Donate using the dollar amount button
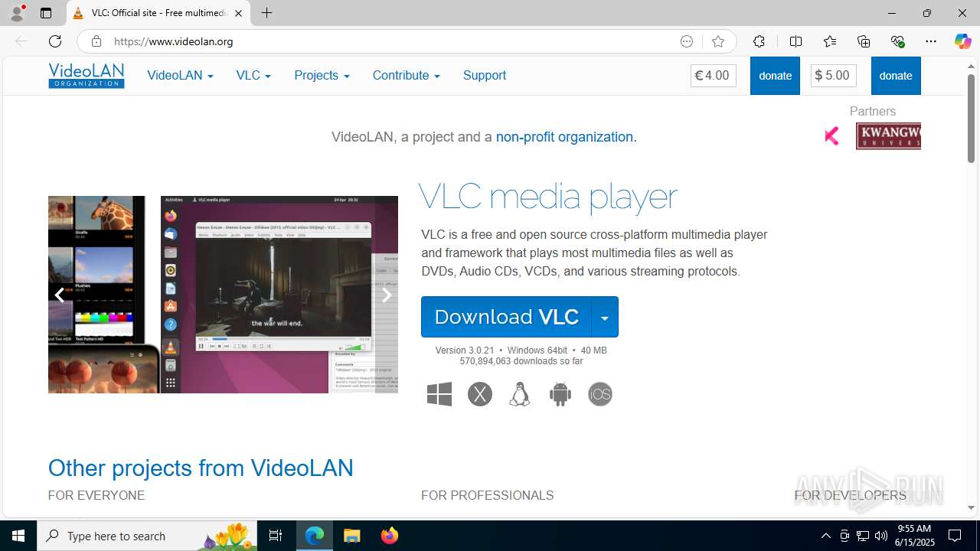This screenshot has height=551, width=980. 896,76
